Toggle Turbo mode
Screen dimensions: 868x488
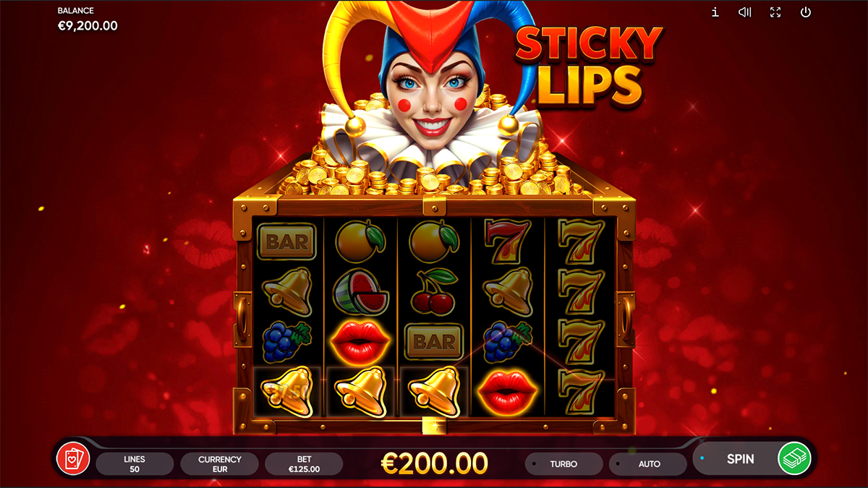[563, 463]
